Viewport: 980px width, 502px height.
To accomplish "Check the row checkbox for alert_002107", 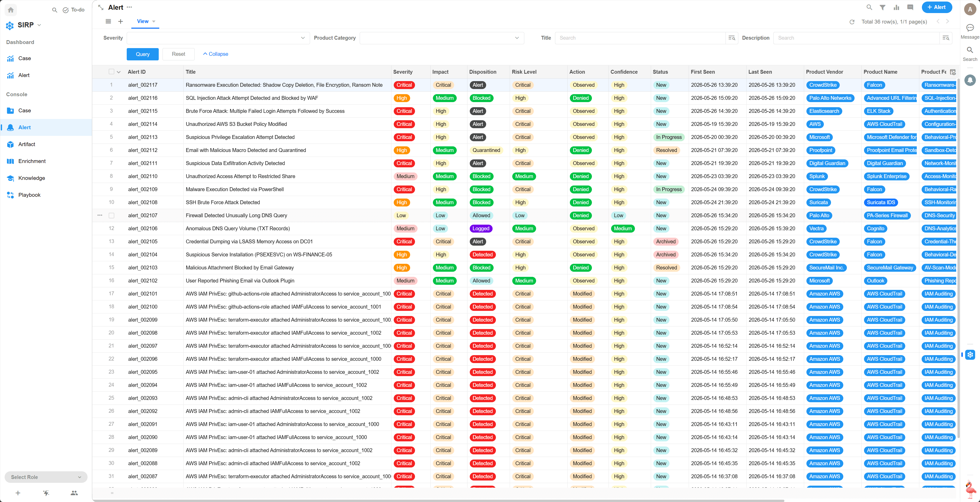I will pos(111,215).
